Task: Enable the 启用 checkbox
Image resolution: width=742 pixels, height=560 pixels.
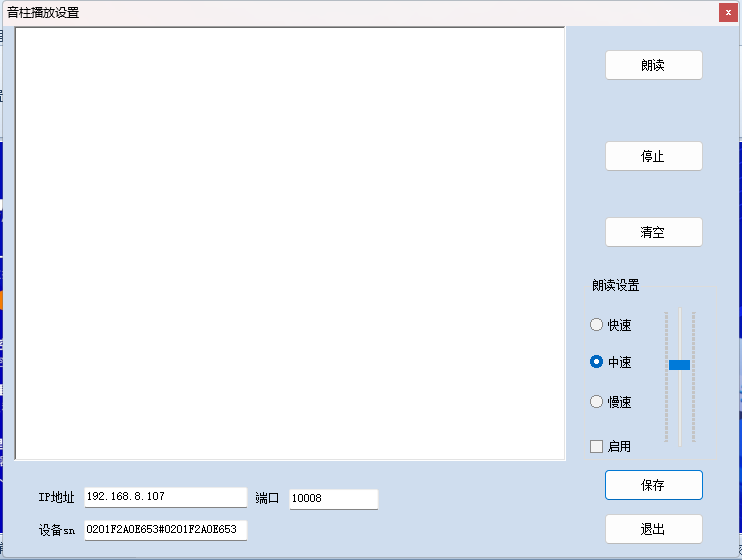Action: click(597, 447)
